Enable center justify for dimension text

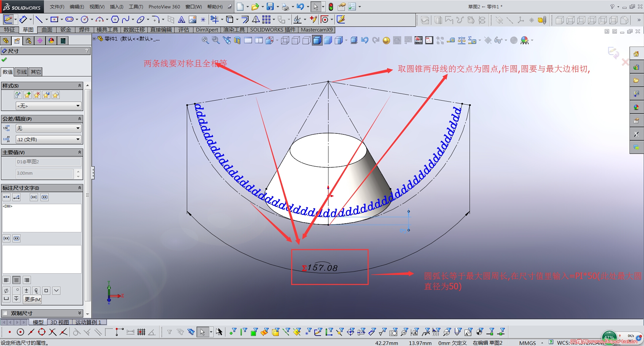pos(16,280)
